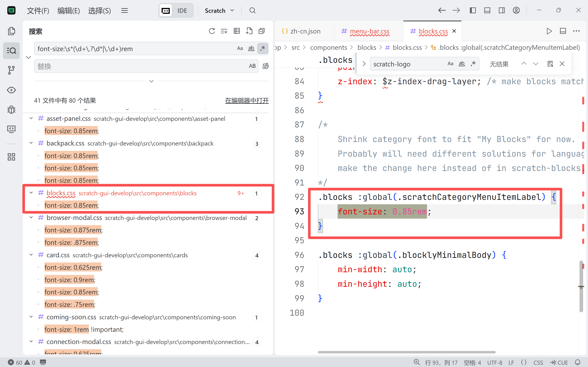Click the editor horizontal scrollbar

(406, 352)
